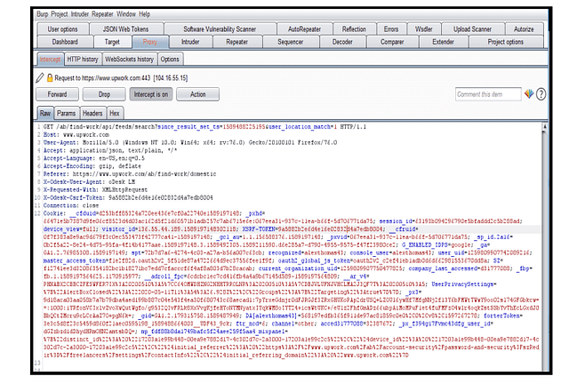This screenshot has height=392, width=569.
Task: Click the X-Odesk-User-Agent header line
Action: point(89,182)
